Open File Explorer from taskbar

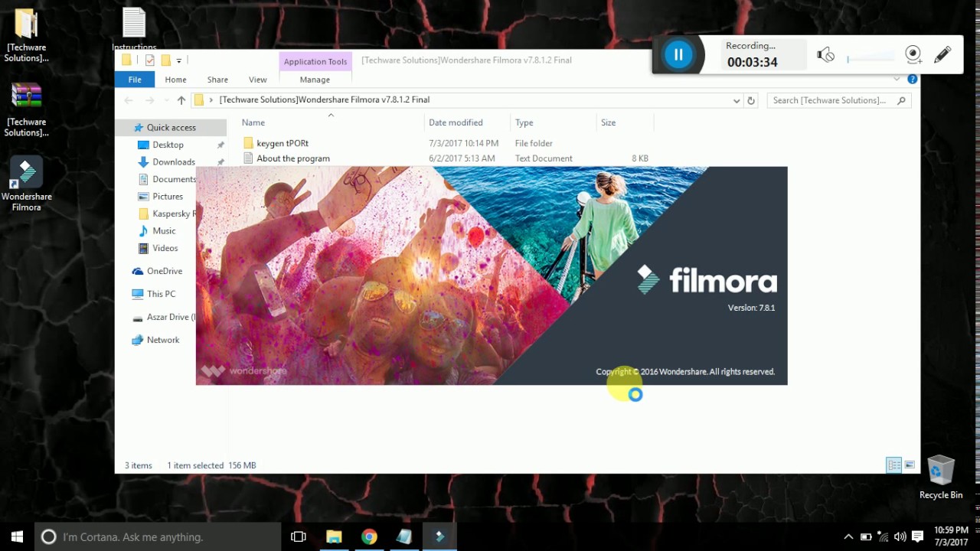(x=334, y=536)
